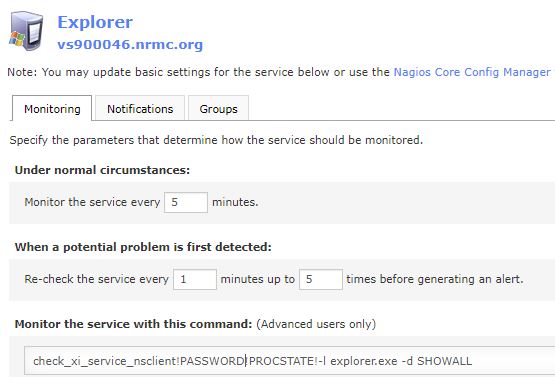555x377 pixels.
Task: Click the Windows server host icon
Action: [x=26, y=31]
